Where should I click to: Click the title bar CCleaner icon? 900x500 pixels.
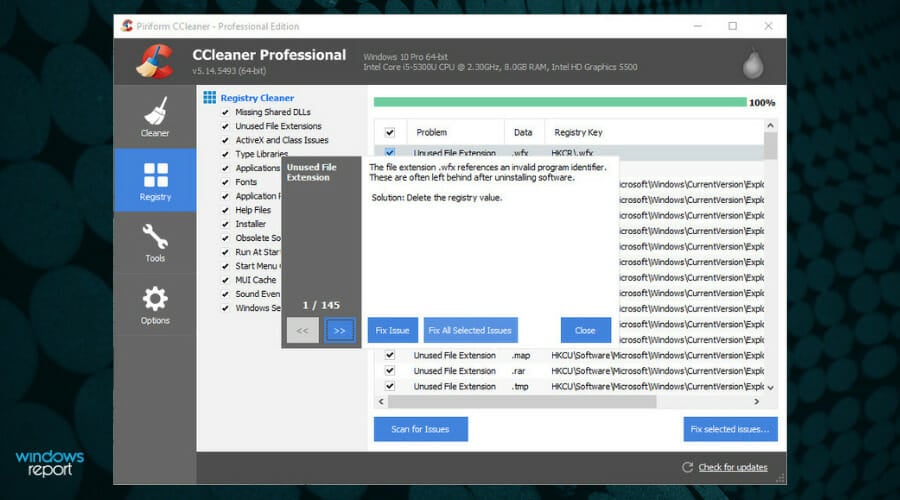point(127,26)
